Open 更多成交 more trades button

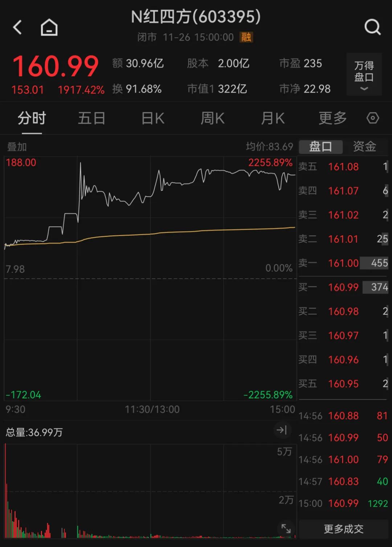[x=343, y=529]
